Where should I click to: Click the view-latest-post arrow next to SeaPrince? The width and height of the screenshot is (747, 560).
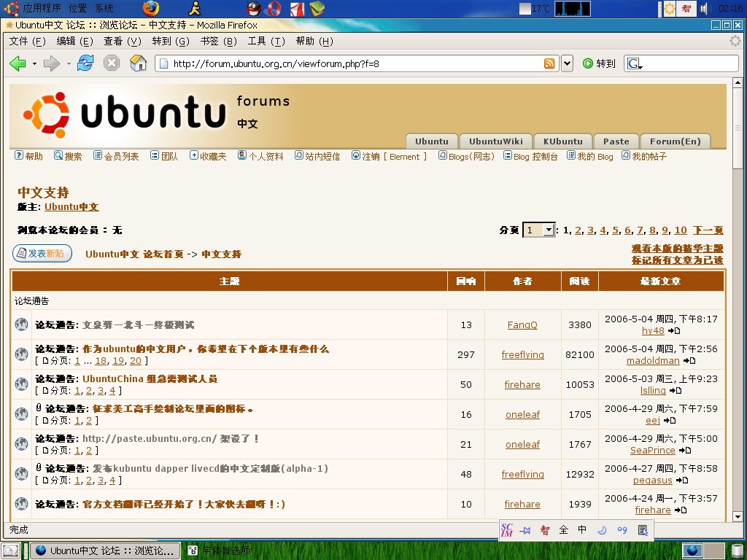point(684,451)
